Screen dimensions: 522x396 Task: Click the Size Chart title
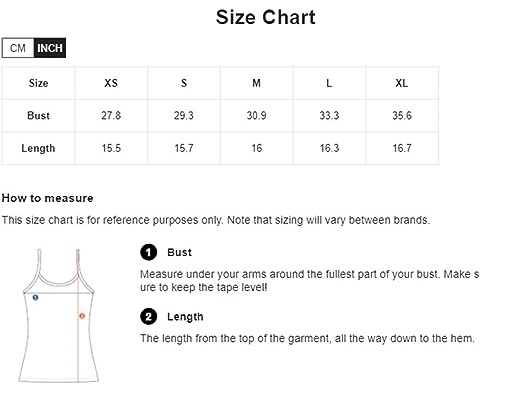coord(266,17)
